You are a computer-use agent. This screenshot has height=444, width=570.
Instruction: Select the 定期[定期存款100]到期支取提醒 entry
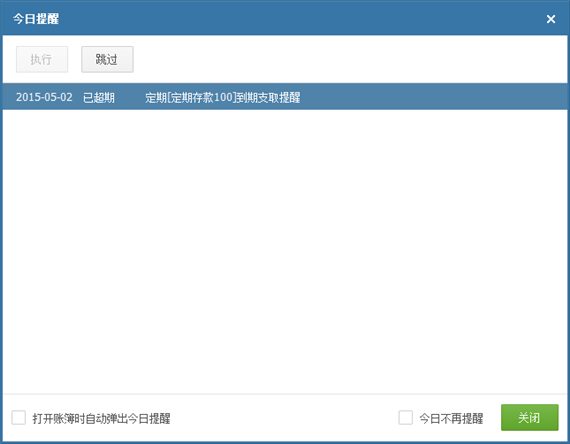(x=222, y=97)
